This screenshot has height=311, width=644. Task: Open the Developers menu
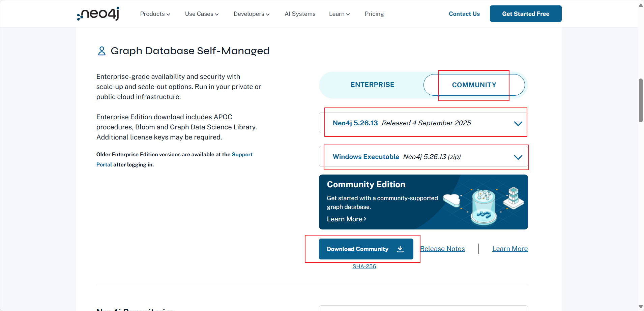click(x=252, y=14)
